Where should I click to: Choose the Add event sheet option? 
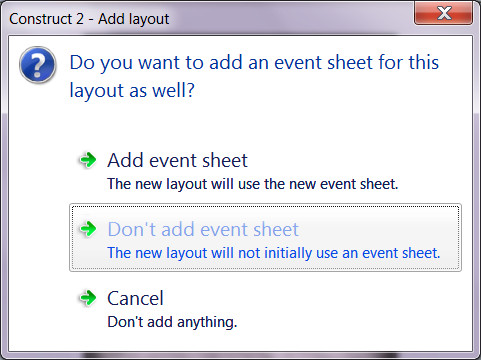click(265, 171)
